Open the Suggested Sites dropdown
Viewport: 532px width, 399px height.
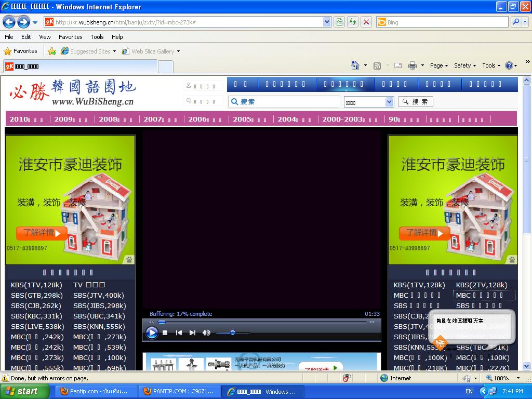[x=114, y=51]
